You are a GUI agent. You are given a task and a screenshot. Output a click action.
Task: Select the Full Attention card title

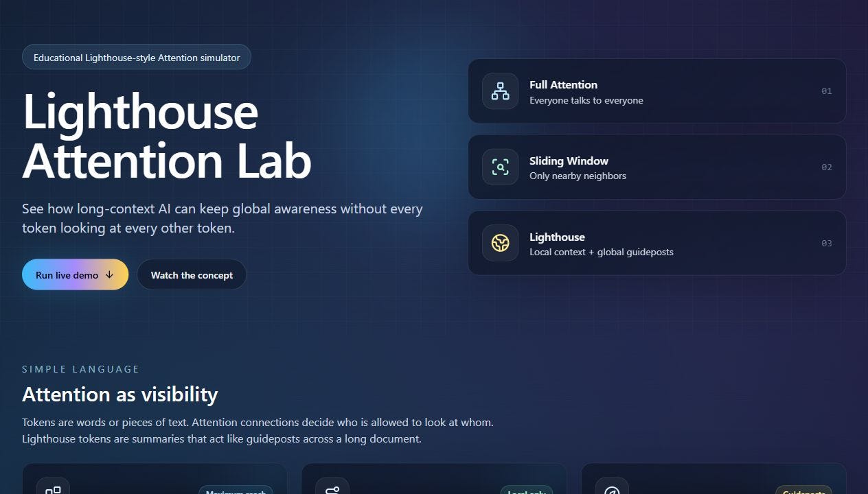click(563, 85)
